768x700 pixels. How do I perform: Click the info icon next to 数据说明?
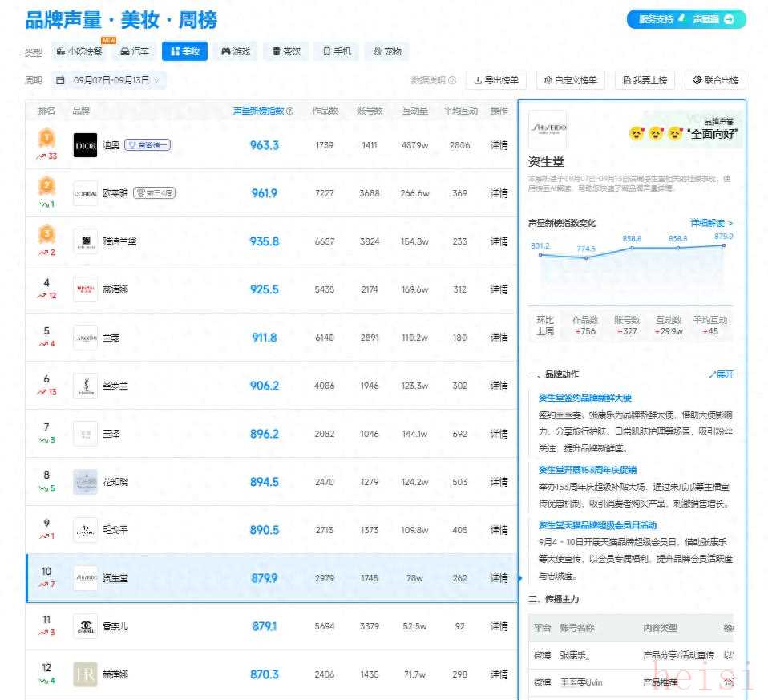[452, 80]
